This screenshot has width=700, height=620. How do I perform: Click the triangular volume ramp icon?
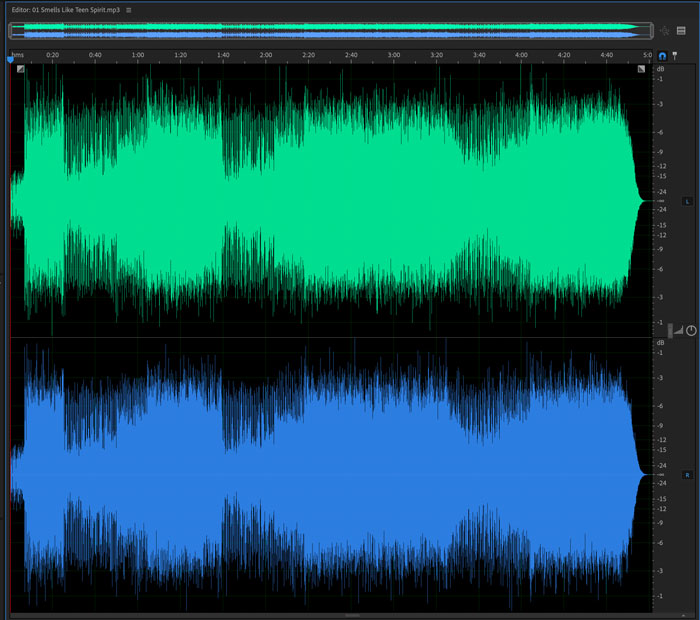click(679, 330)
